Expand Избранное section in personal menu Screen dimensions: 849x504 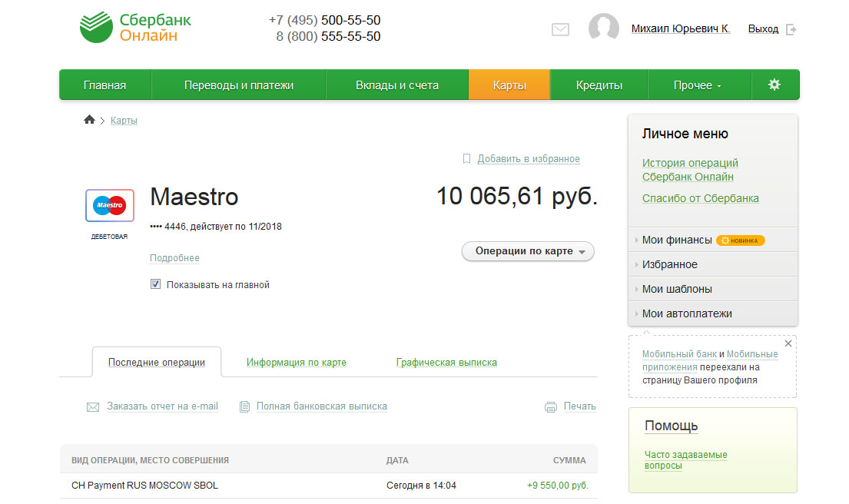tap(712, 264)
